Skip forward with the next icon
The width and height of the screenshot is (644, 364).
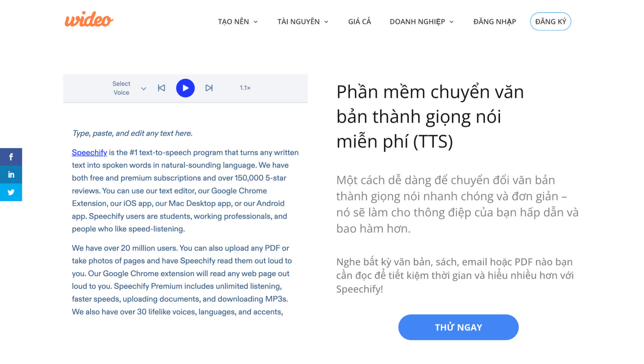pos(209,88)
